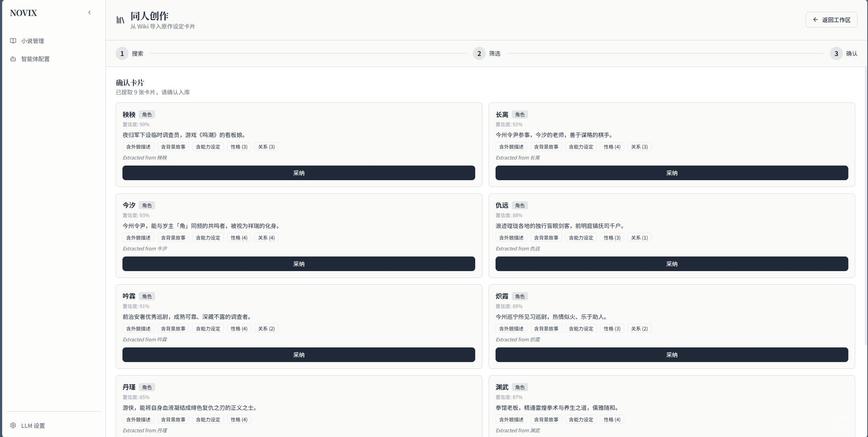Click the robot icon beside 智能体配置

pyautogui.click(x=13, y=59)
